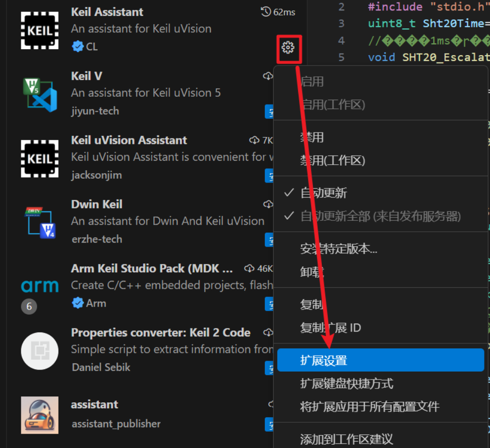Select 扩展设置 in the context menu

click(x=380, y=360)
